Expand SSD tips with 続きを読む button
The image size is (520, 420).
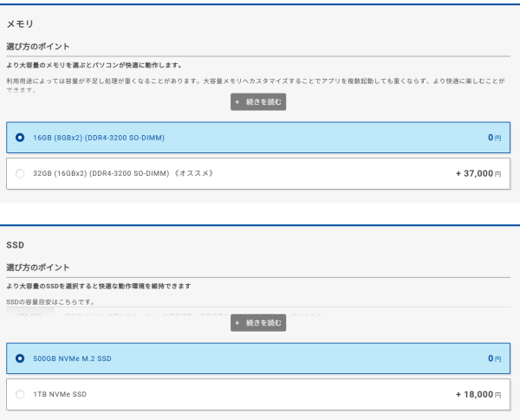(258, 323)
